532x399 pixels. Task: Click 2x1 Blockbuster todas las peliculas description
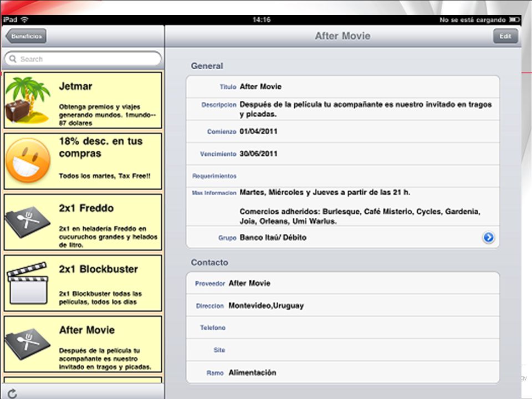pyautogui.click(x=100, y=298)
